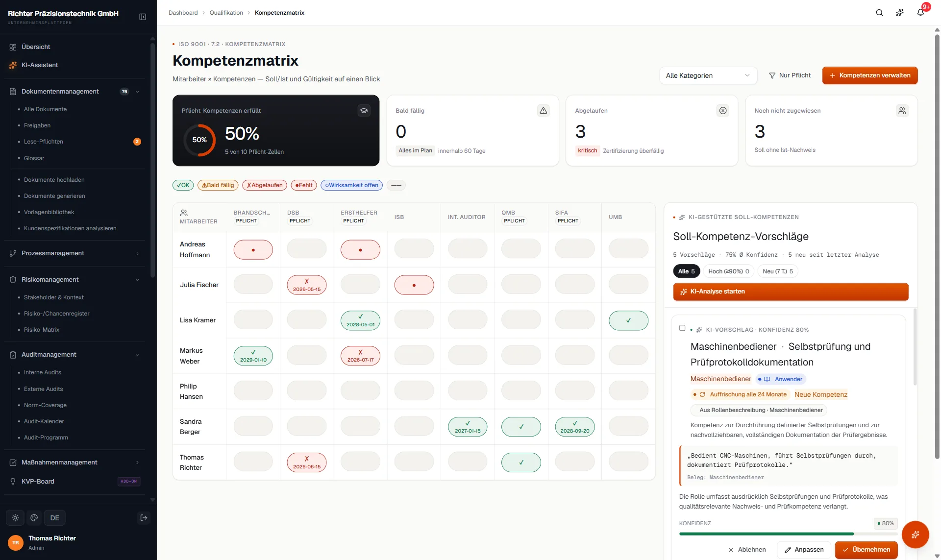Image resolution: width=941 pixels, height=560 pixels.
Task: Log out via the exit icon
Action: (144, 518)
